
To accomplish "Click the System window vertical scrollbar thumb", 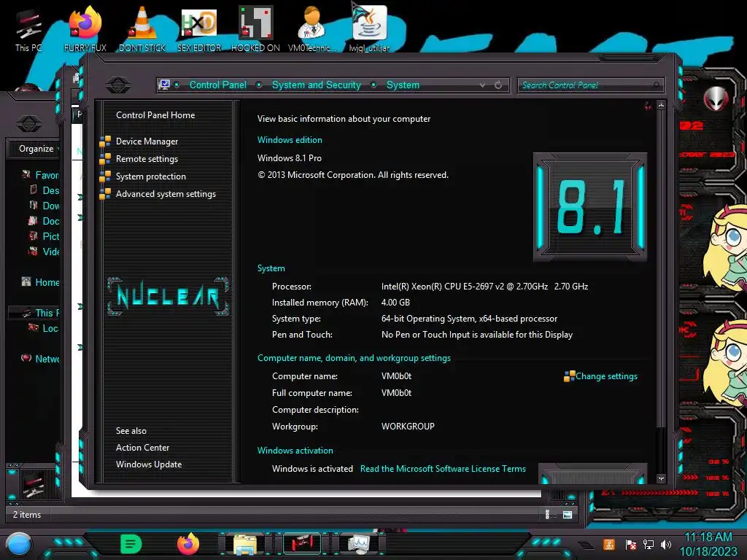I will (661, 269).
